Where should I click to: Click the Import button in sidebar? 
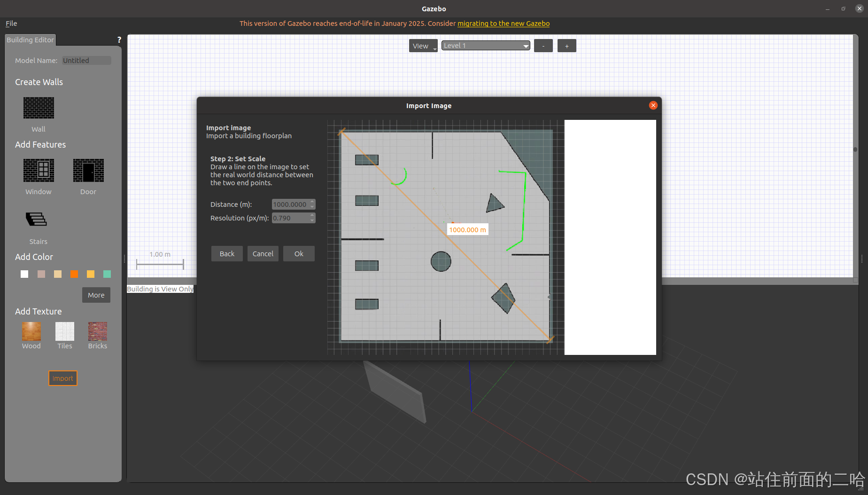coord(63,378)
